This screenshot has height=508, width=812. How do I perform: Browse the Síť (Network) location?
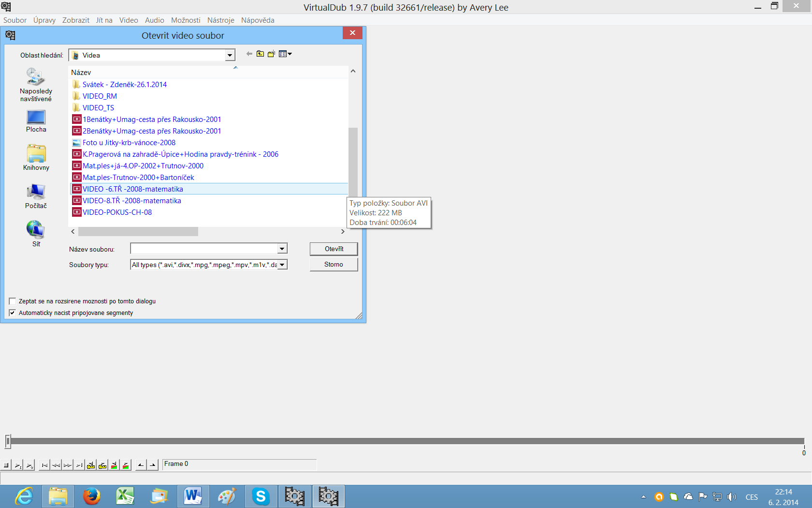36,234
